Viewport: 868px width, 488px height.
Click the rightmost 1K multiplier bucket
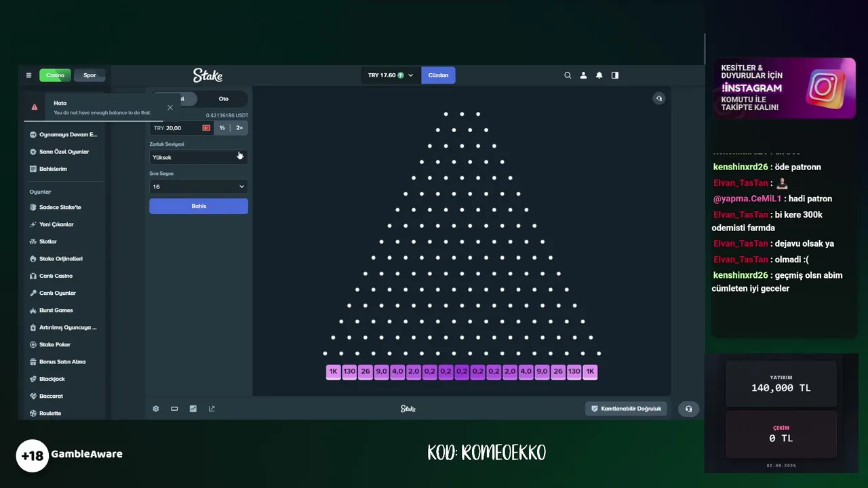pos(590,371)
